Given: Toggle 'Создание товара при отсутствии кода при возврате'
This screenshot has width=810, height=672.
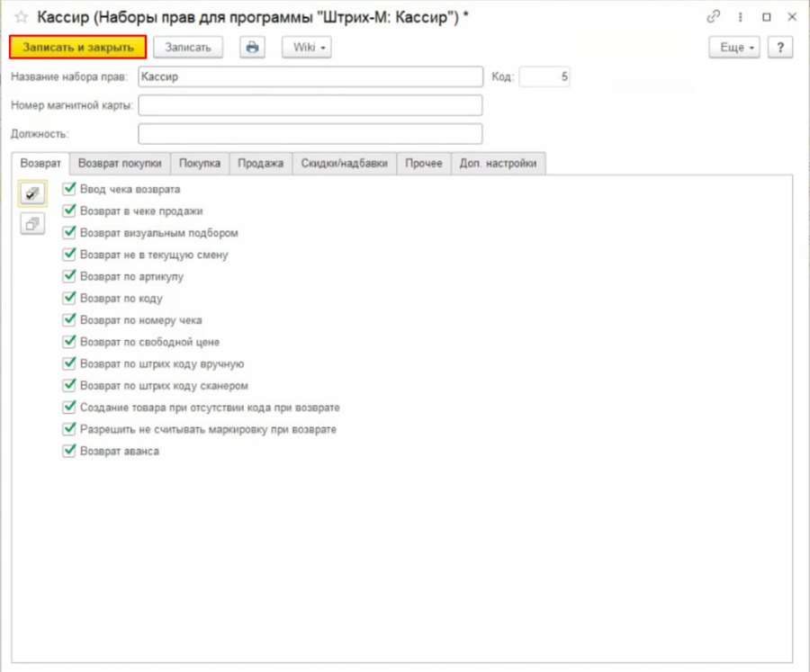Looking at the screenshot, I should click(x=69, y=407).
